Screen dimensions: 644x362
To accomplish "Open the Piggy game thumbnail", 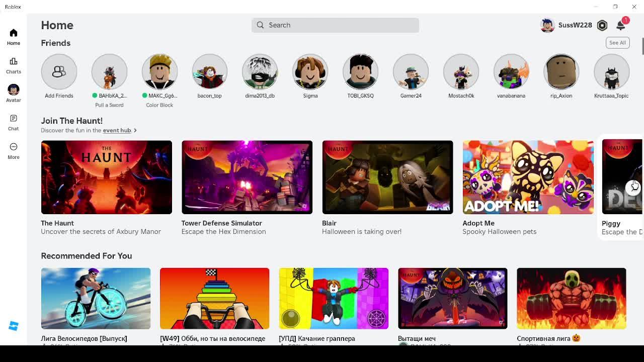I will coord(622,177).
